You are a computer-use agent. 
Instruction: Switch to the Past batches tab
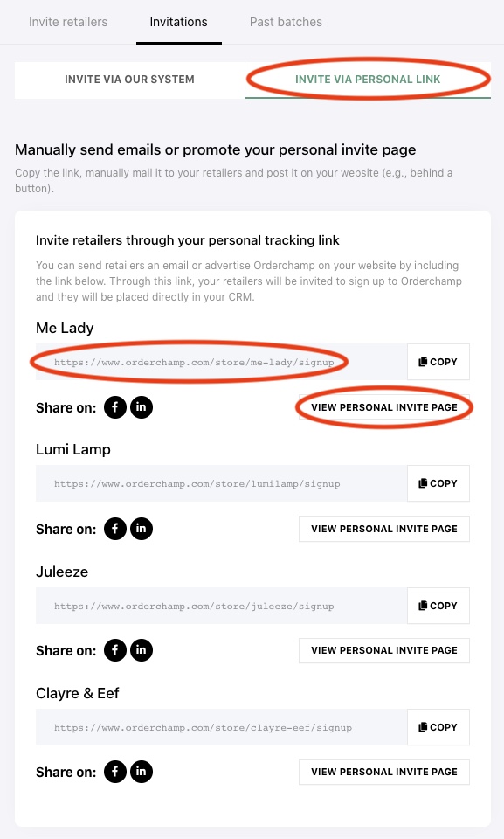(x=286, y=22)
